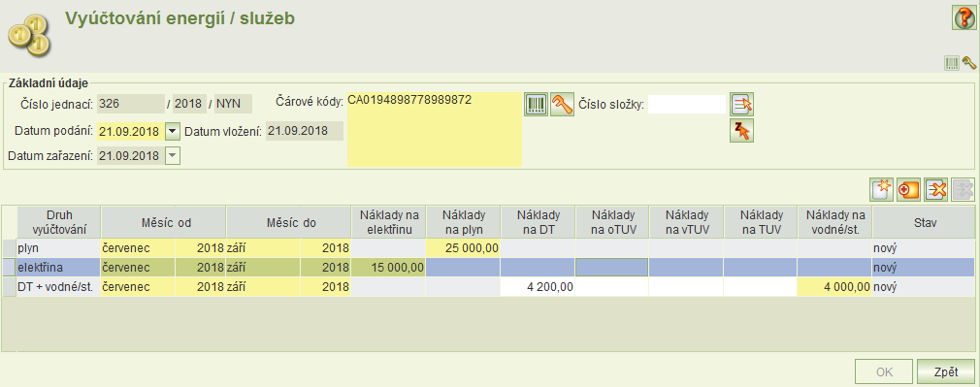The height and width of the screenshot is (387, 980).
Task: Click orange copy-row icon above table
Action: click(908, 189)
